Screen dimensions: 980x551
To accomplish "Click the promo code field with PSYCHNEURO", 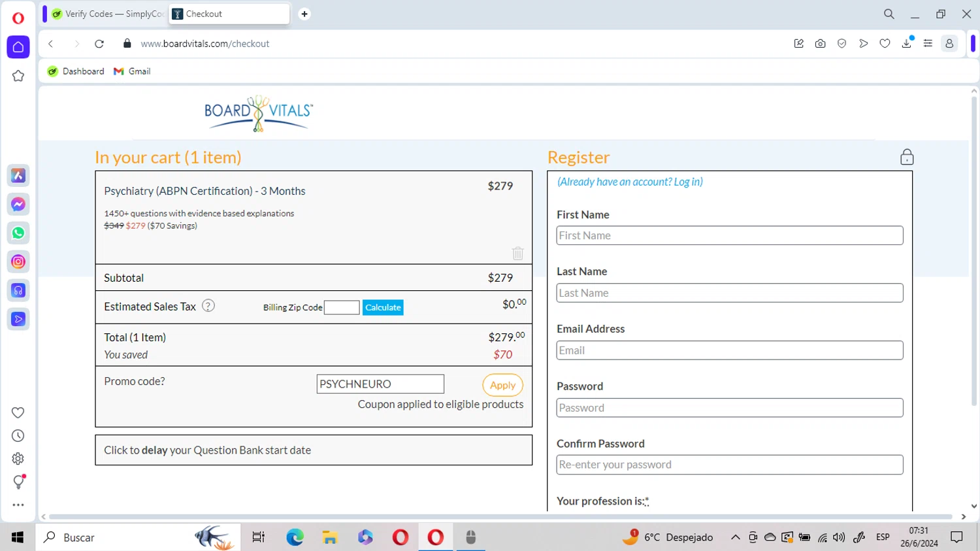I will pos(380,384).
